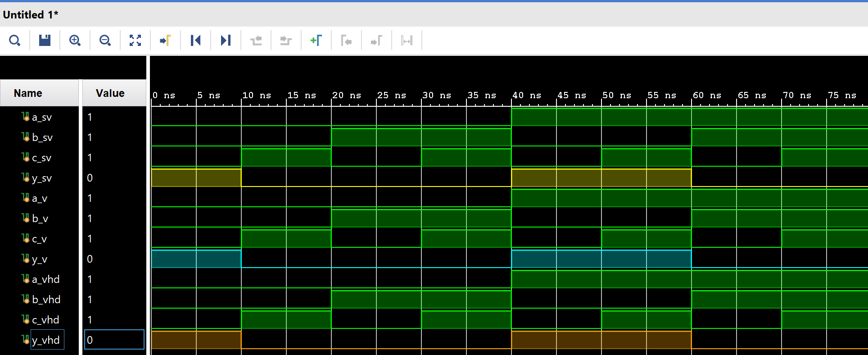This screenshot has height=355, width=868.
Task: Click the Go to Cursor icon
Action: pyautogui.click(x=165, y=41)
